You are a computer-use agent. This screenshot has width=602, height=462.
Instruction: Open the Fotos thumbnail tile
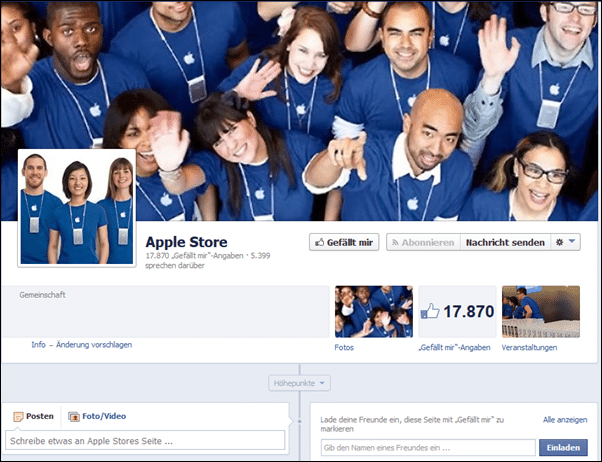pos(374,311)
